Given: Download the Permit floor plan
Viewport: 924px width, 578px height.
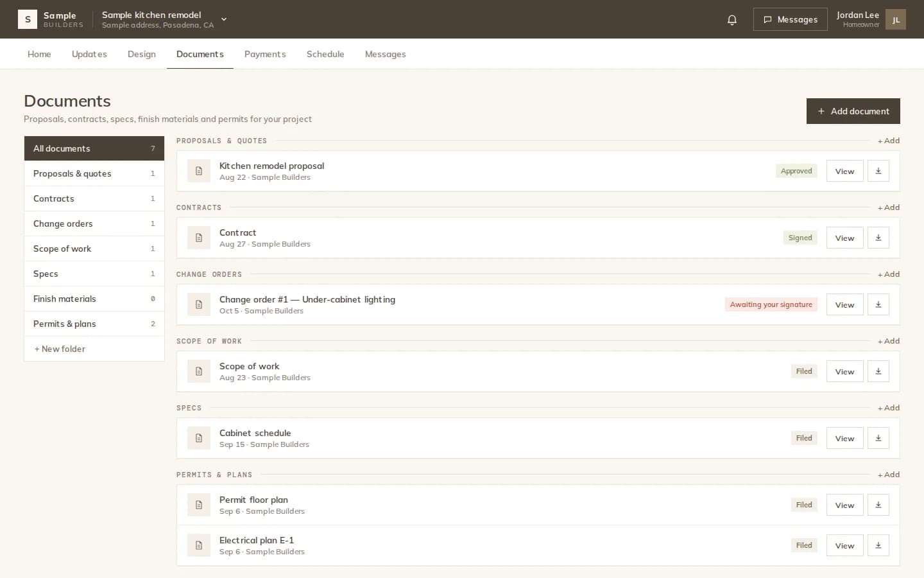Looking at the screenshot, I should coord(878,505).
